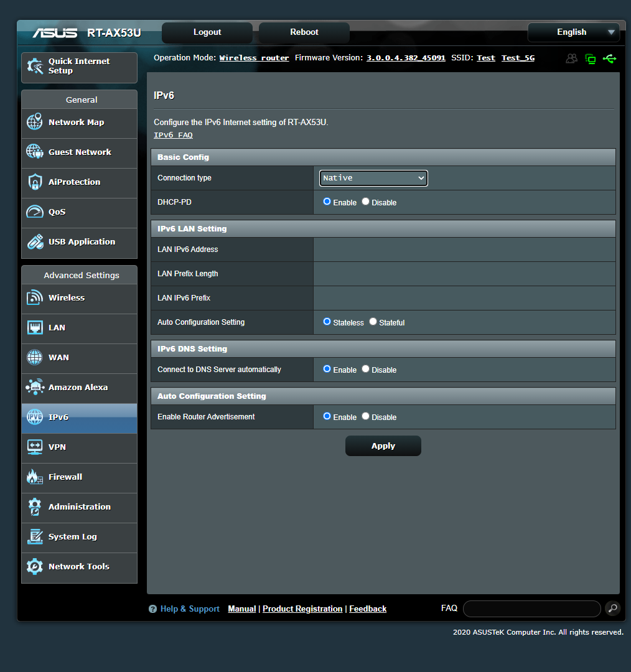Open the Manual link
This screenshot has width=631, height=672.
[x=242, y=609]
